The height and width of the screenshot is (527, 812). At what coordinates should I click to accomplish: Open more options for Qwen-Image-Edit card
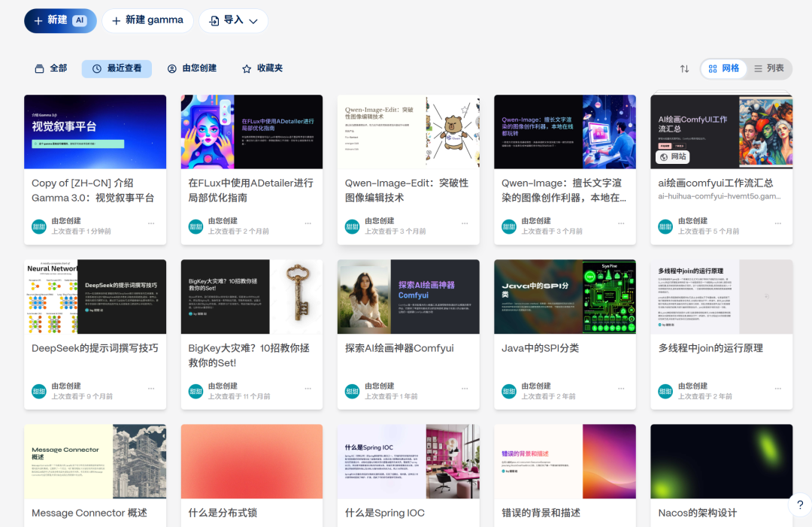465,223
